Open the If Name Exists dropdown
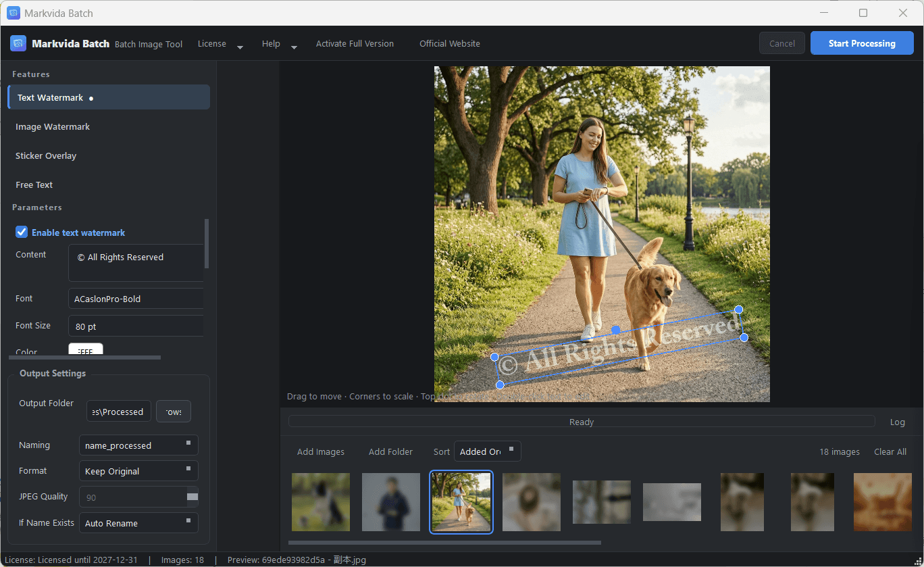Image resolution: width=924 pixels, height=567 pixels. (138, 523)
